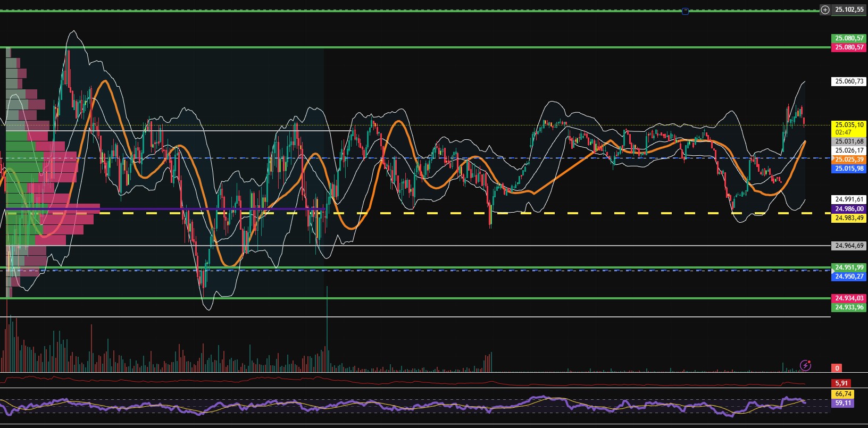Click the red 5,91 indicator value label
The image size is (868, 428).
[841, 383]
